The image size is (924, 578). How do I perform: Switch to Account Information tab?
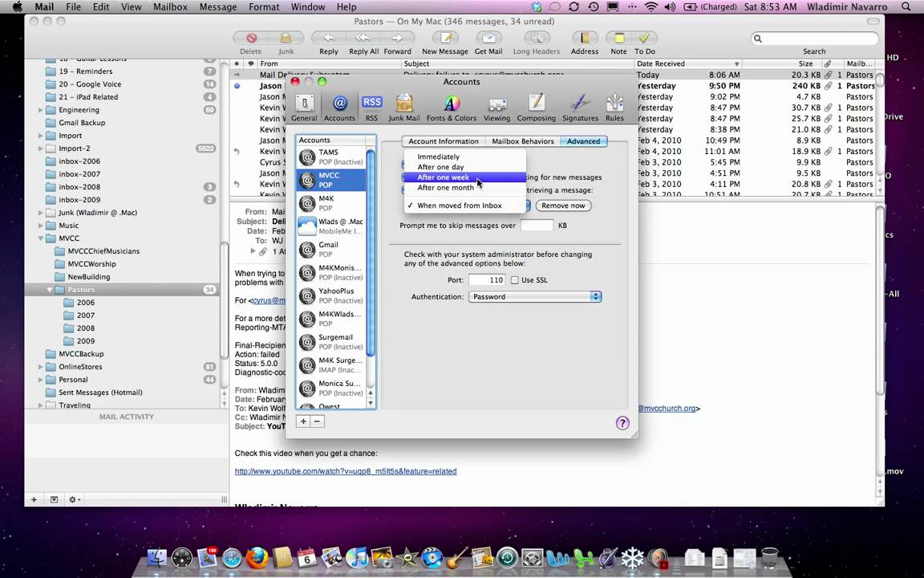[443, 141]
